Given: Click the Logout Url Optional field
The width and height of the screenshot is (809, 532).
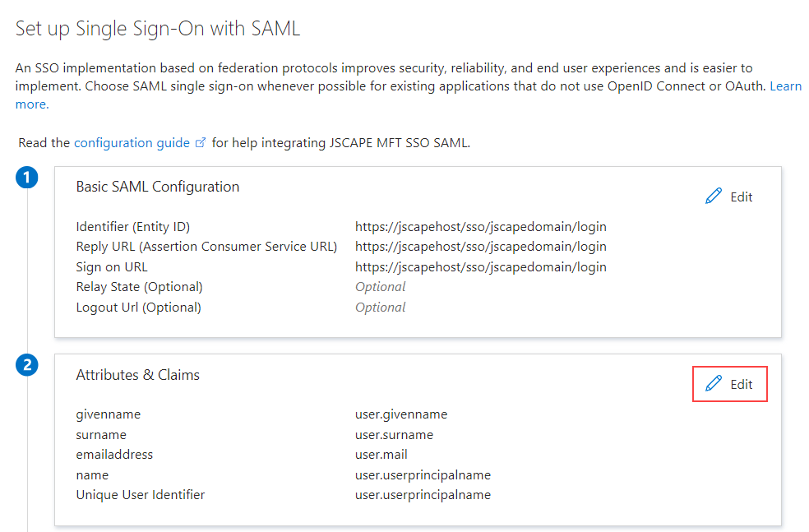Looking at the screenshot, I should click(381, 307).
